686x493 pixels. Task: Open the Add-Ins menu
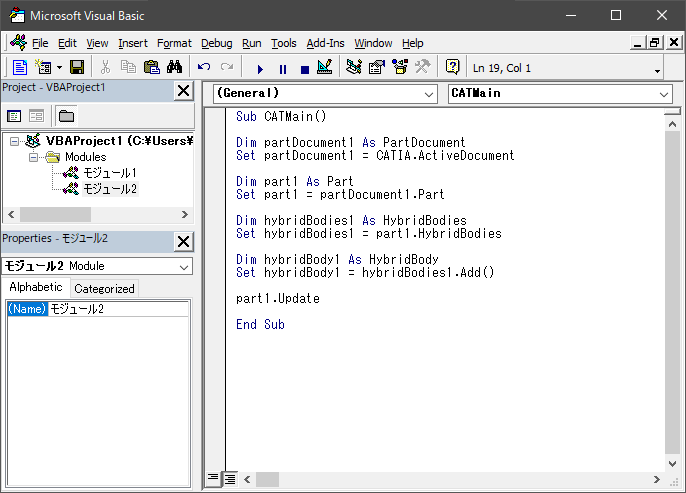pyautogui.click(x=325, y=43)
